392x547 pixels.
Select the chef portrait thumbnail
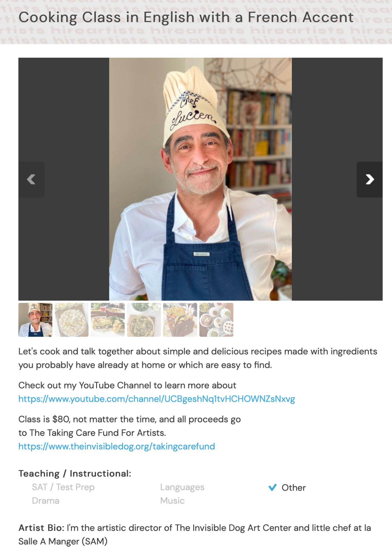(x=35, y=320)
